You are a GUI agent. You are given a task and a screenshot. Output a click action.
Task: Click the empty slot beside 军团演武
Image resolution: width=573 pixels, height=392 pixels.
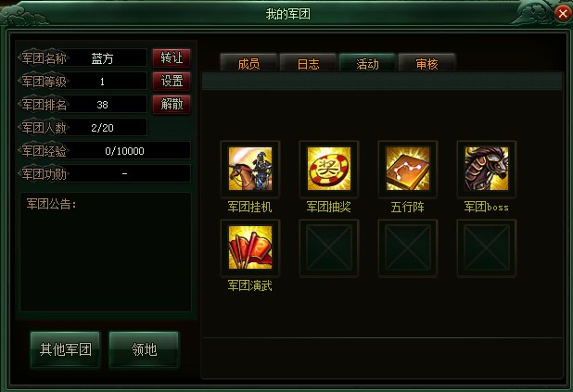click(329, 247)
